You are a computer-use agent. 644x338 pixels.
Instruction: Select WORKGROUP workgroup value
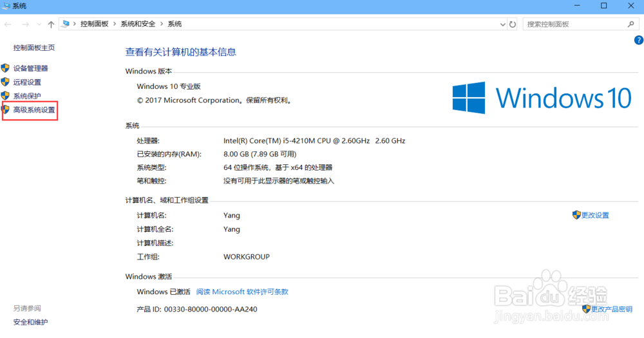coord(247,257)
